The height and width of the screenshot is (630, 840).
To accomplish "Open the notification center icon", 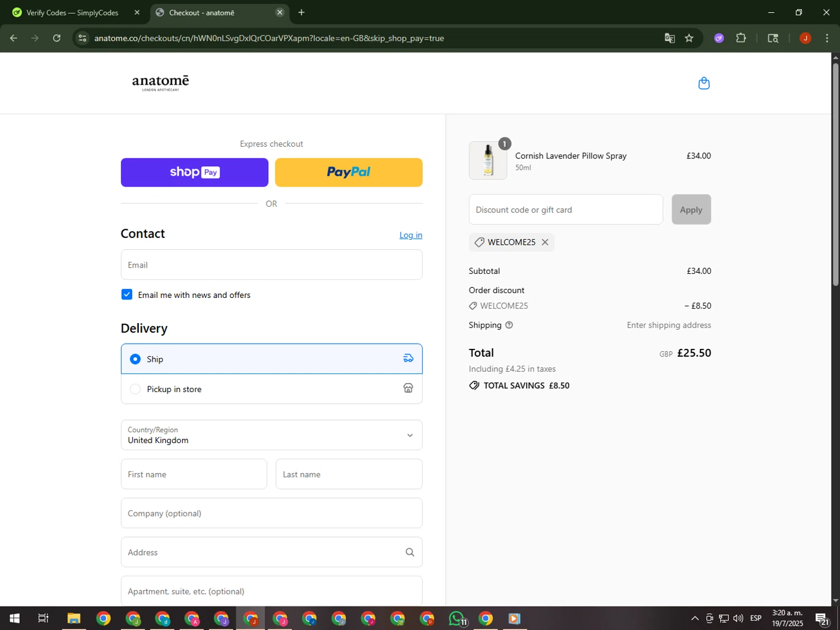I will [x=822, y=618].
